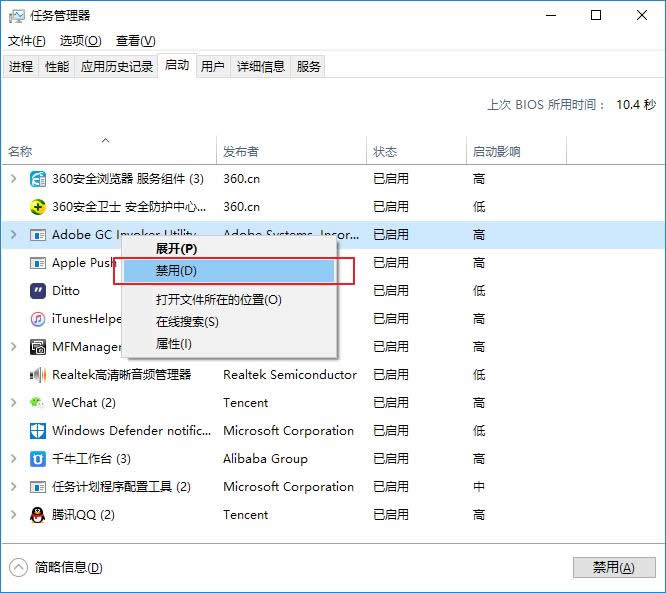666x593 pixels.
Task: Expand the 腾讯QQ startup group
Action: coord(13,515)
